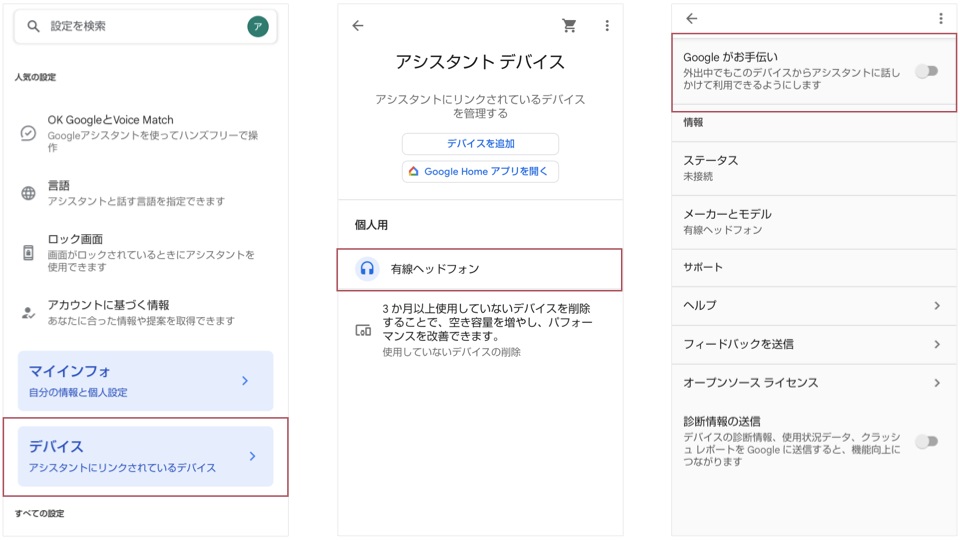Click Google Home アプリを開く button
Screen dimensions: 960x540
pos(480,171)
